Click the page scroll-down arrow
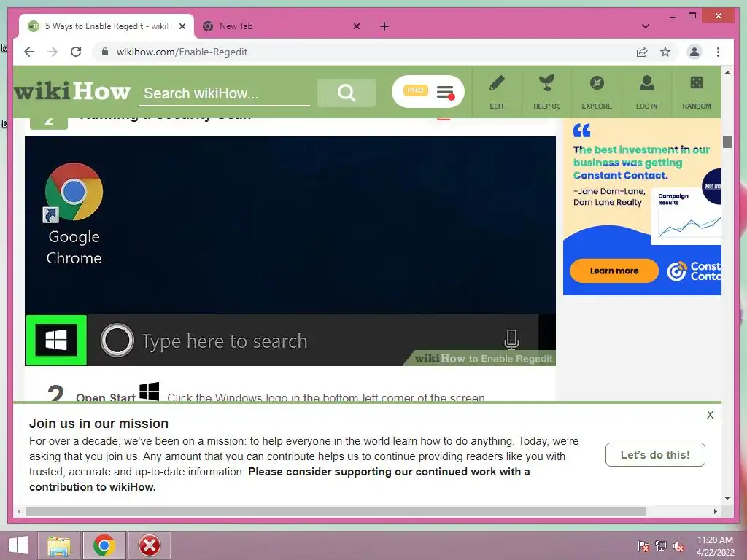747x560 pixels. pos(727,499)
